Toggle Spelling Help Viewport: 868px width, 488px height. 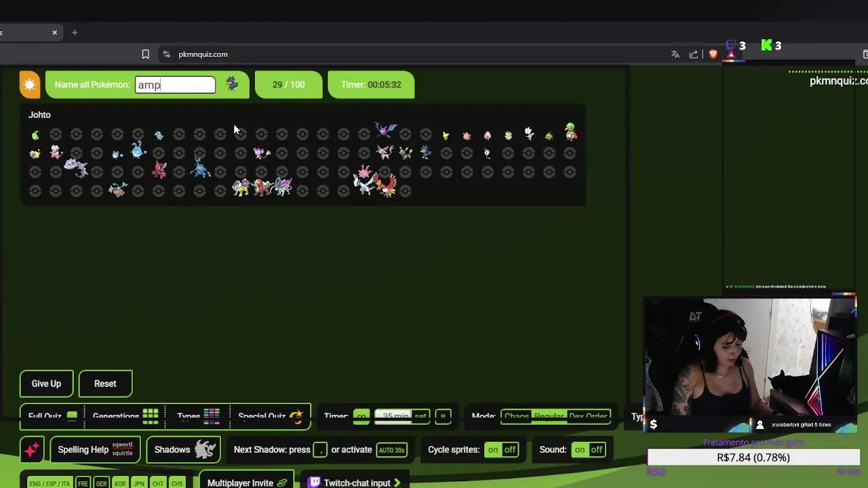pos(96,449)
